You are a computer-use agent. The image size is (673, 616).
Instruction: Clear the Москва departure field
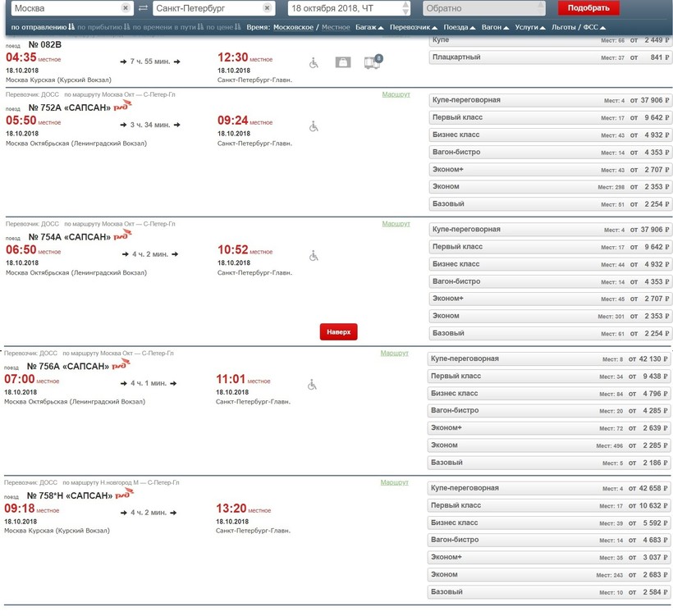pyautogui.click(x=125, y=8)
